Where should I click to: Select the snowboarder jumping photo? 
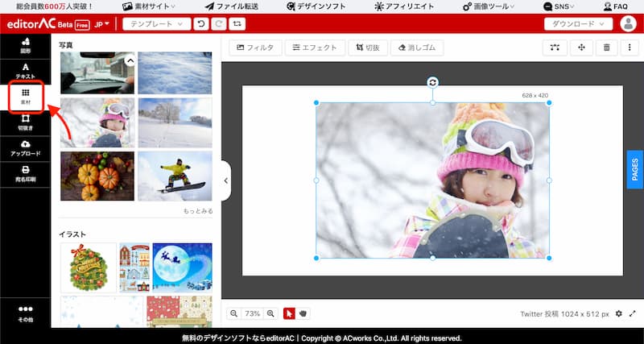(175, 176)
